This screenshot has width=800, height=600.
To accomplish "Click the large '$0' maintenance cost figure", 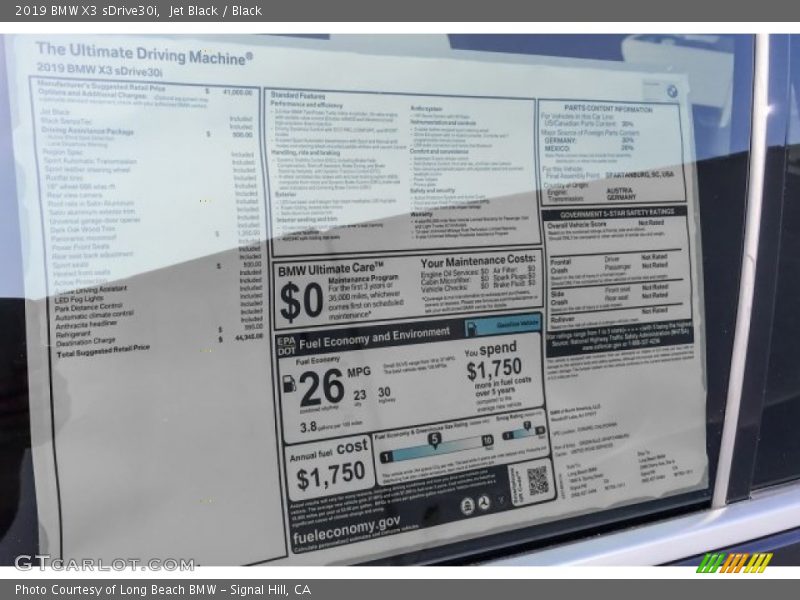I will point(301,301).
